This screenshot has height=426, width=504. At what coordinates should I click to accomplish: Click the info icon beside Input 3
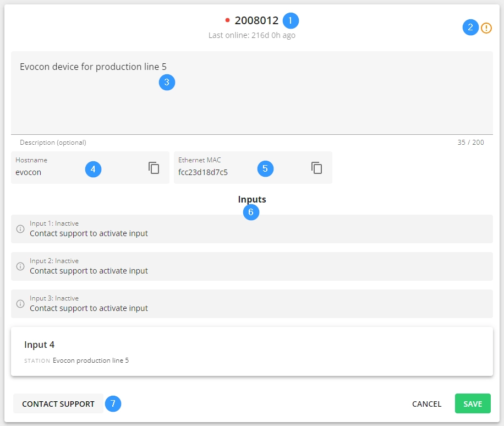pyautogui.click(x=20, y=304)
